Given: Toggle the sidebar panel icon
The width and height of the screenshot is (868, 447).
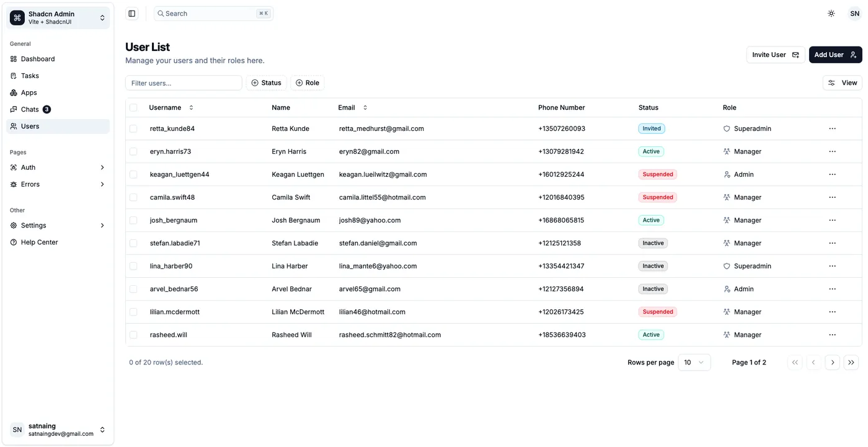Looking at the screenshot, I should point(131,14).
